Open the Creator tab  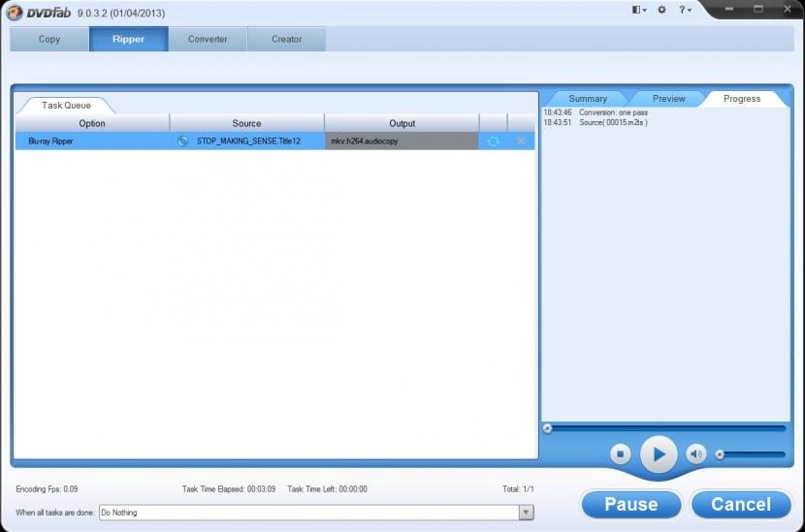tap(286, 39)
